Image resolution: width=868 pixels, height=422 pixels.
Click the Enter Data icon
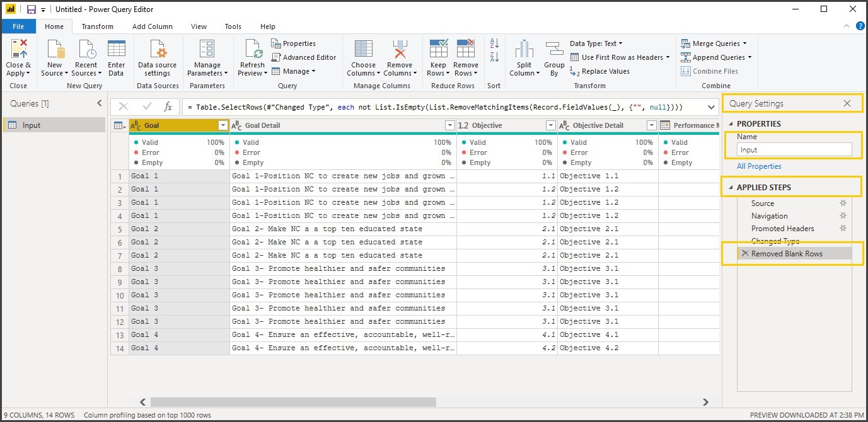coord(117,49)
